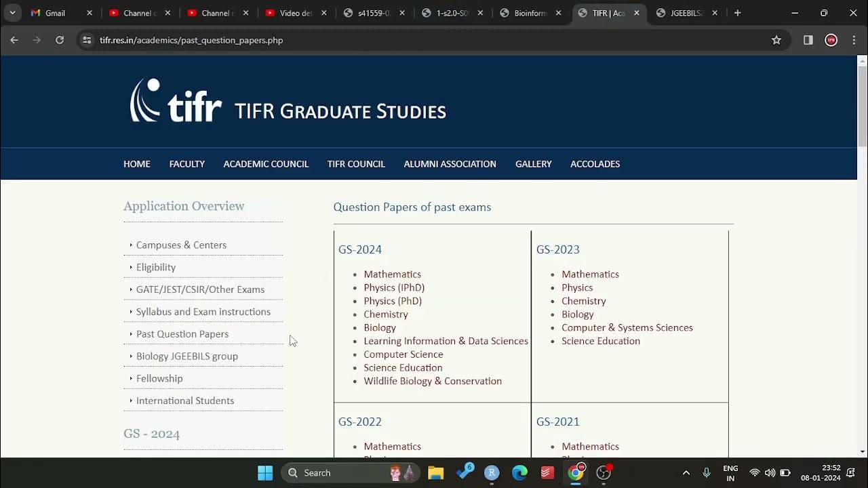Image resolution: width=868 pixels, height=488 pixels.
Task: Switch to s41559 tab
Action: coord(374,13)
